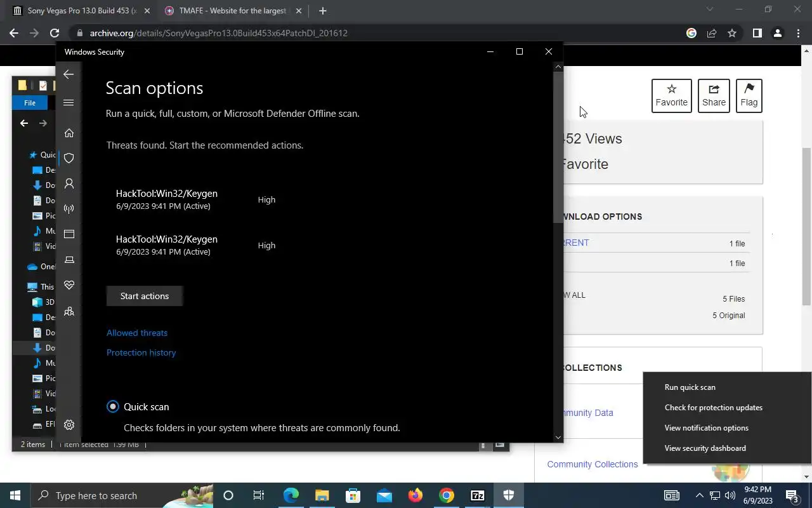Open Microsoft Edge from taskbar
This screenshot has height=508, width=812.
[291, 495]
